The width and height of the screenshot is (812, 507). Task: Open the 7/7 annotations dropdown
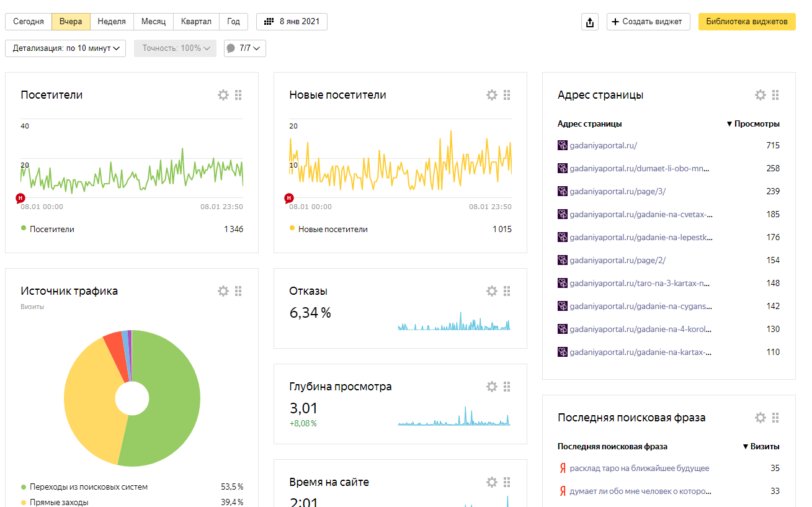(x=245, y=48)
